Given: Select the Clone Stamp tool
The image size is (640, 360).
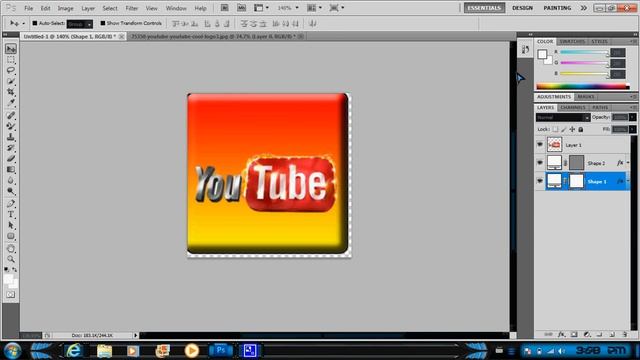Looking at the screenshot, I should click(11, 137).
